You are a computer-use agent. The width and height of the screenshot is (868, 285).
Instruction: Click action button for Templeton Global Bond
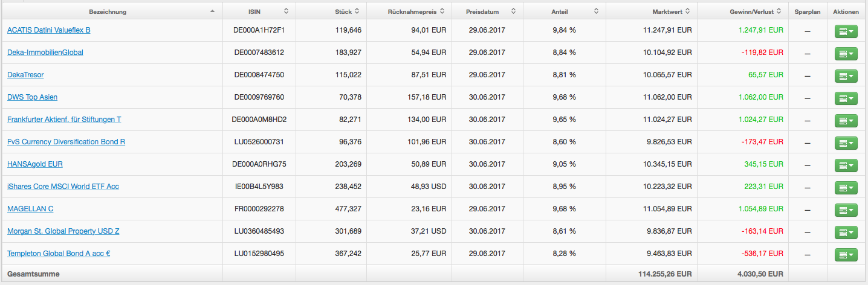click(846, 255)
